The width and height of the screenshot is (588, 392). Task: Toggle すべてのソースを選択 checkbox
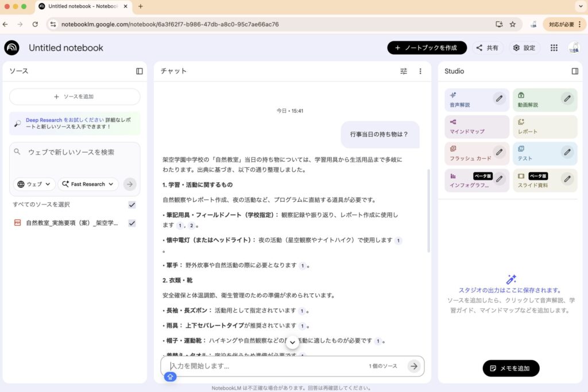(132, 205)
